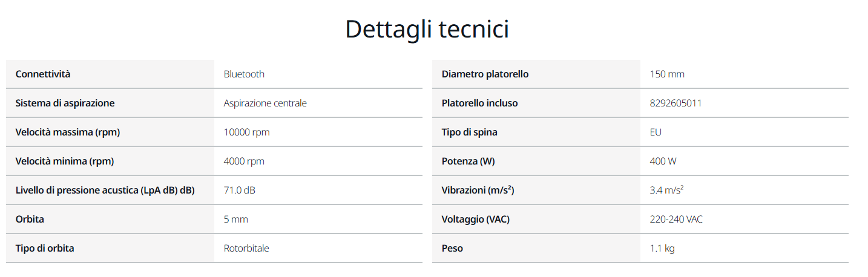Image resolution: width=868 pixels, height=277 pixels.
Task: Click the Bluetooth connectivity value
Action: click(244, 74)
